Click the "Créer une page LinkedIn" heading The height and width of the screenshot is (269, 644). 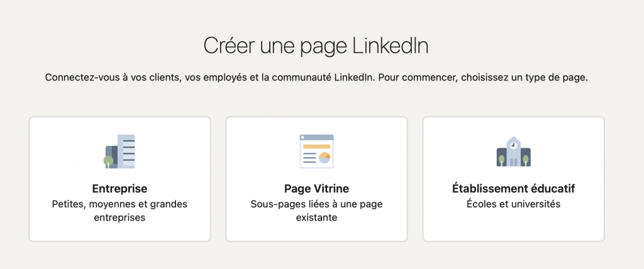click(316, 46)
